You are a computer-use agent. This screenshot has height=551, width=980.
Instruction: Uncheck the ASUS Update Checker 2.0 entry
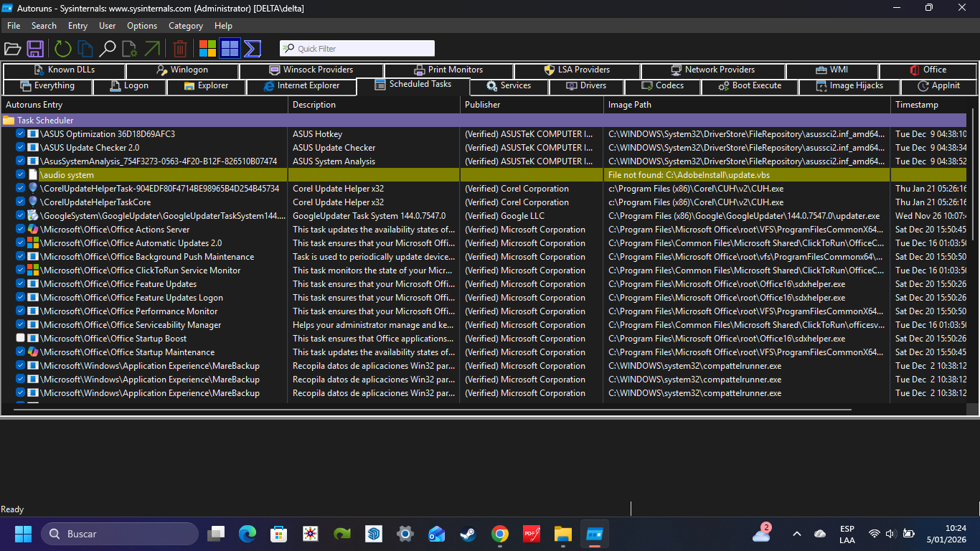[20, 148]
